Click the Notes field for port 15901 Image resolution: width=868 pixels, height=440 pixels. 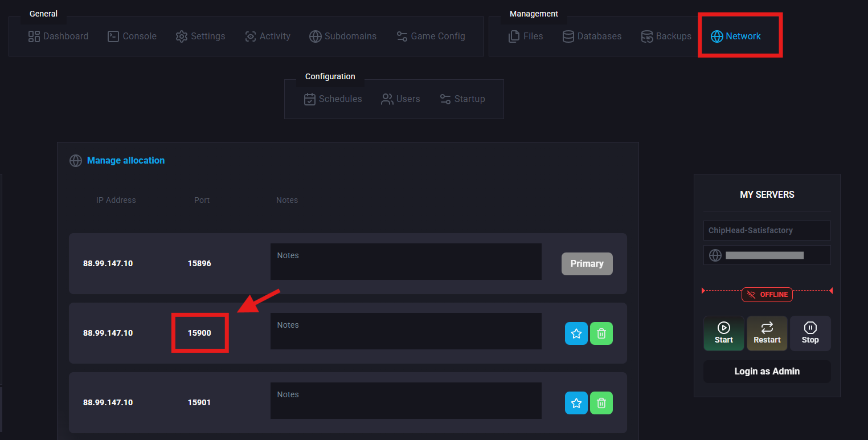click(x=406, y=401)
